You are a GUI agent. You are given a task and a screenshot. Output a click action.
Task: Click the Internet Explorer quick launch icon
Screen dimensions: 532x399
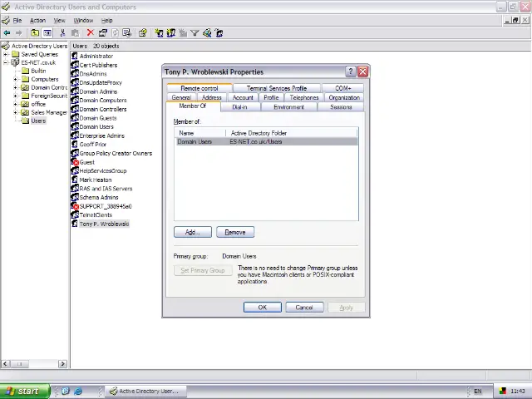coord(78,391)
